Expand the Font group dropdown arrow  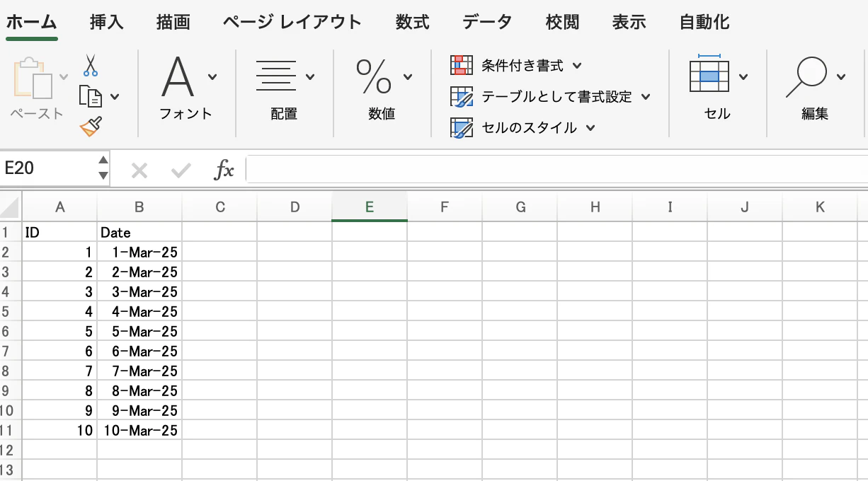pos(212,76)
